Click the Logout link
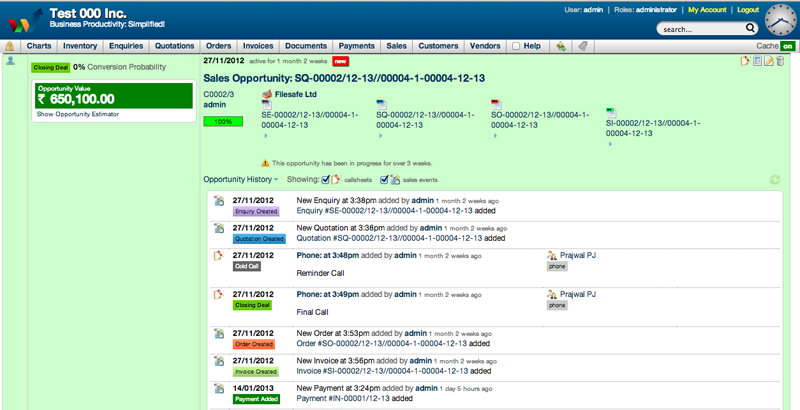This screenshot has height=410, width=800. (748, 9)
